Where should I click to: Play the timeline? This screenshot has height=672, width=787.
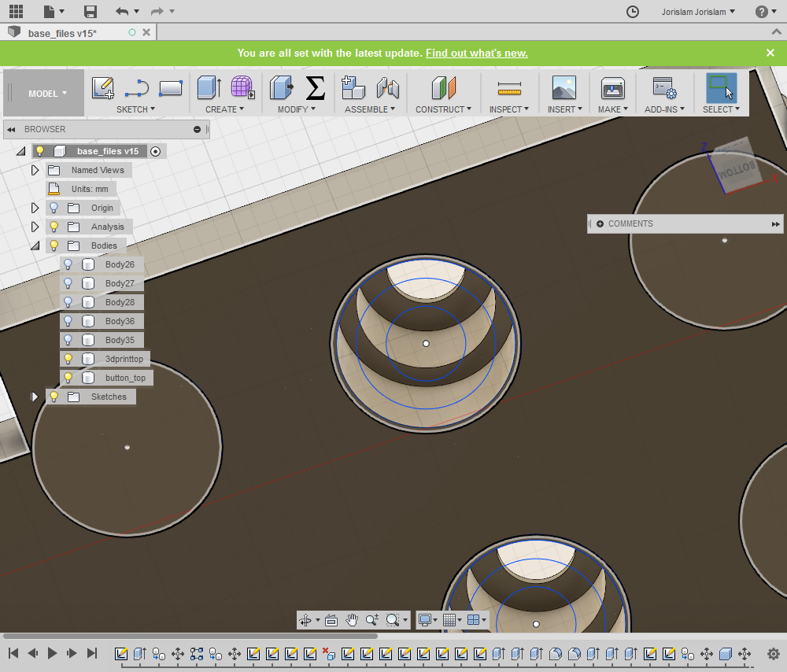pyautogui.click(x=52, y=653)
